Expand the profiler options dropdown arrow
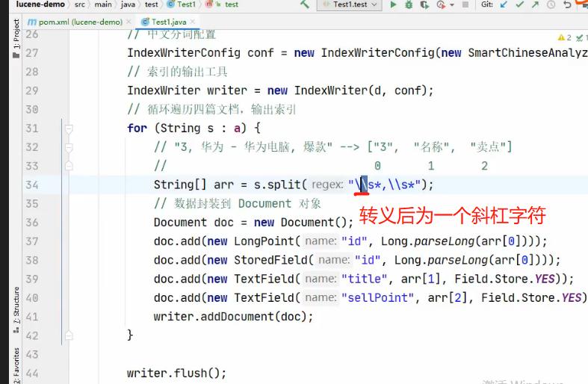The image size is (588, 384). [x=452, y=5]
